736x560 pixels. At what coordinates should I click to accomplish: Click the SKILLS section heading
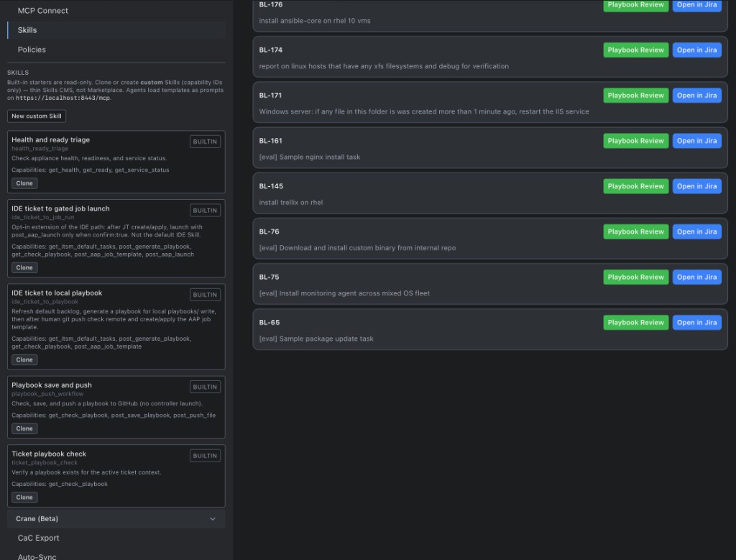[x=18, y=73]
